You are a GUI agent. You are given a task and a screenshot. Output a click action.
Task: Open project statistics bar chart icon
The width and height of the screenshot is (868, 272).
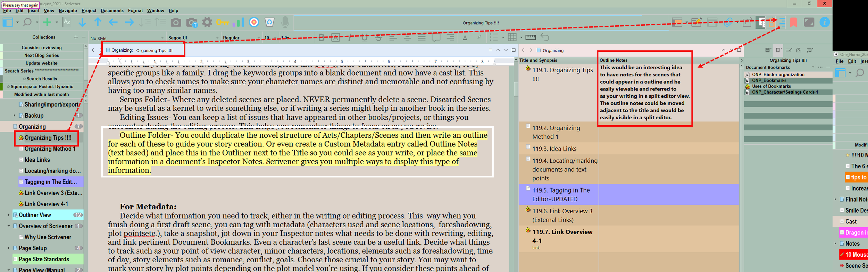coord(239,22)
